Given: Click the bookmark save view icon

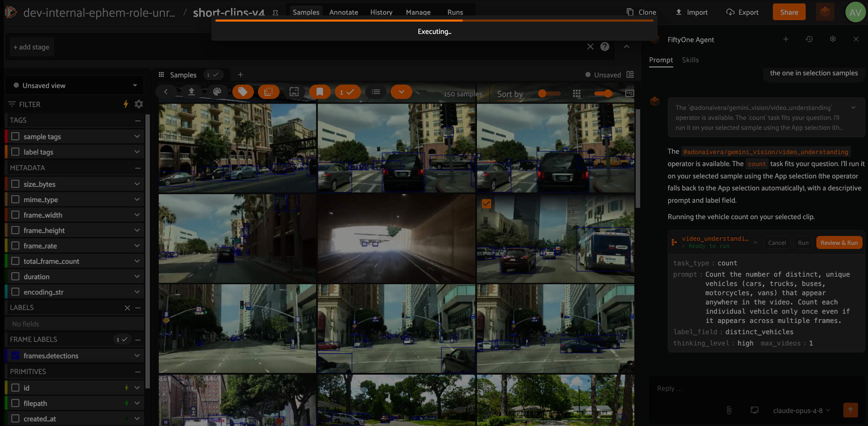Looking at the screenshot, I should [x=320, y=92].
